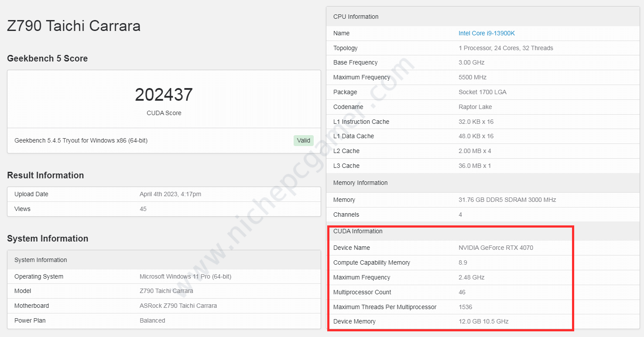Select the 1536 threads per multiprocessor value

tap(466, 307)
